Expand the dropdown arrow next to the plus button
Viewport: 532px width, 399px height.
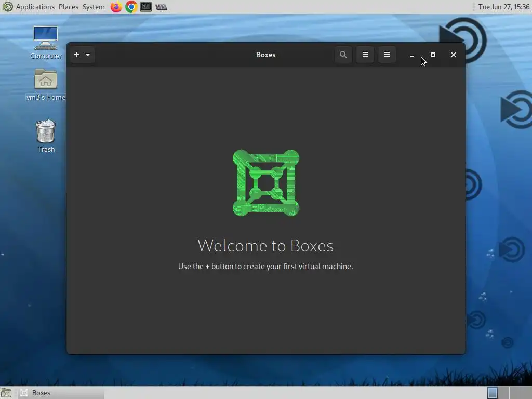click(x=88, y=55)
